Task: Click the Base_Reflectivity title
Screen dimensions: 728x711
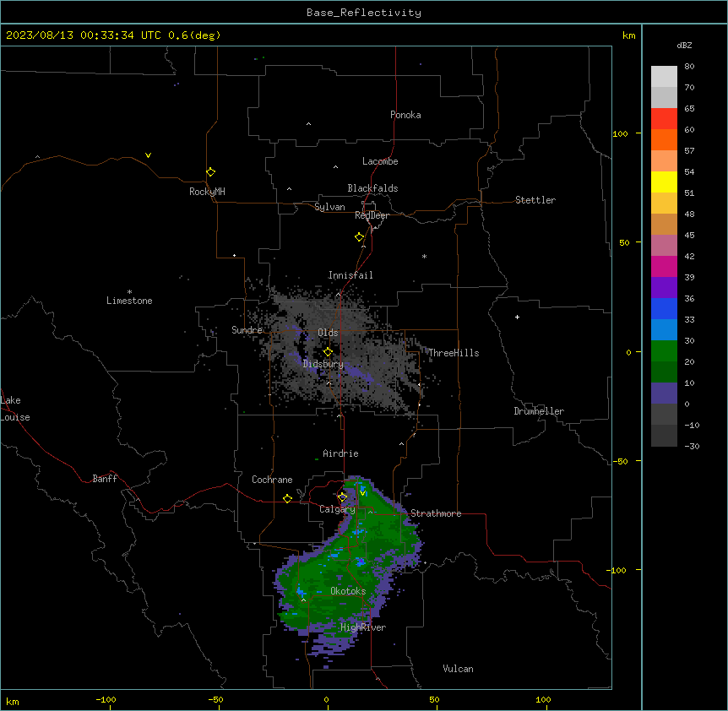Action: (x=364, y=13)
